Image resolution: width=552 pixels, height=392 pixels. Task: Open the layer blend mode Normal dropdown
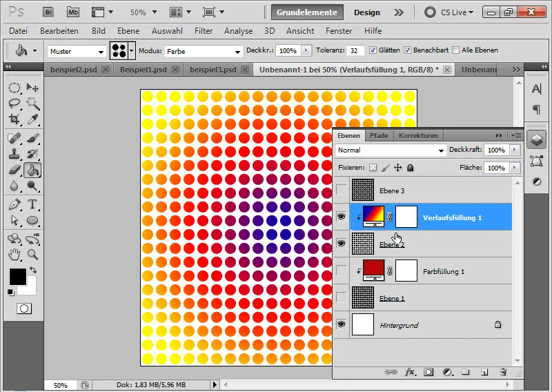pyautogui.click(x=391, y=150)
